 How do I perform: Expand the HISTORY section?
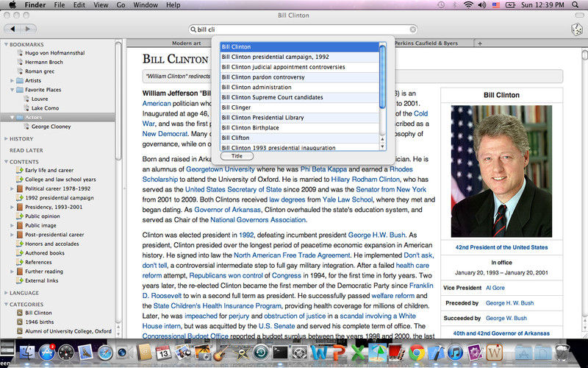6,138
